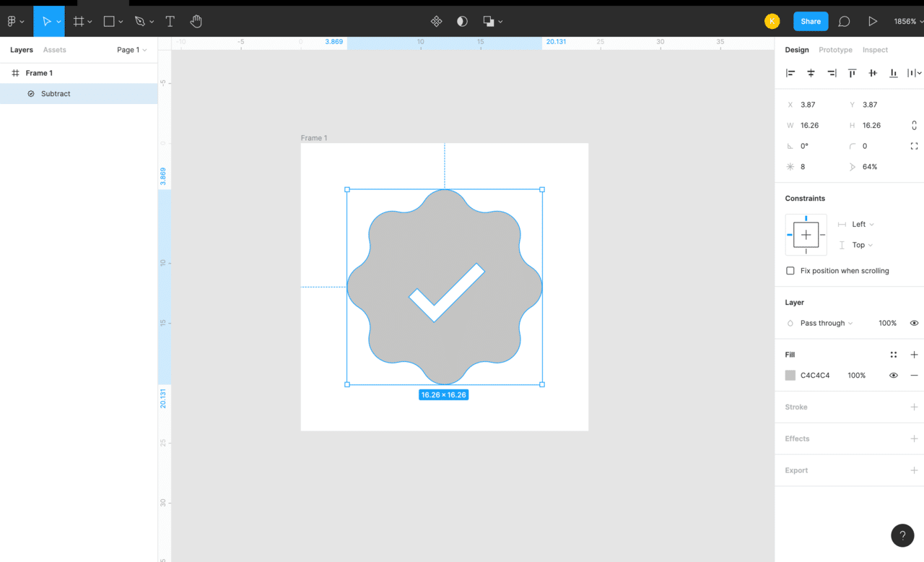The image size is (924, 562).
Task: Select the Text tool
Action: (170, 22)
